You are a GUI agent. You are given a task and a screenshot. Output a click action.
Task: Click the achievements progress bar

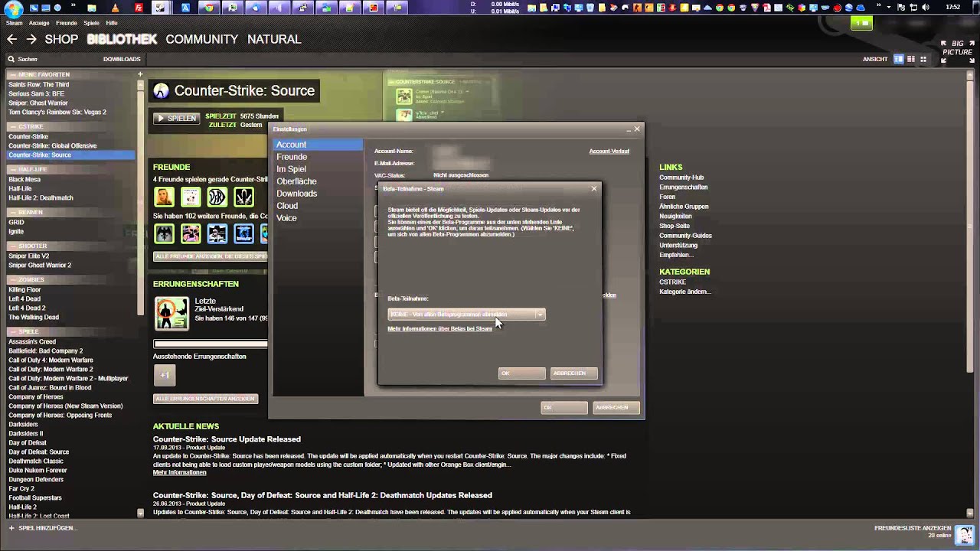(211, 344)
